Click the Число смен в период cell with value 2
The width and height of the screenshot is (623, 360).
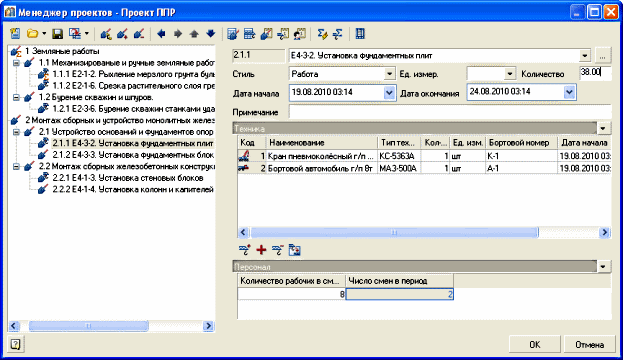(399, 294)
